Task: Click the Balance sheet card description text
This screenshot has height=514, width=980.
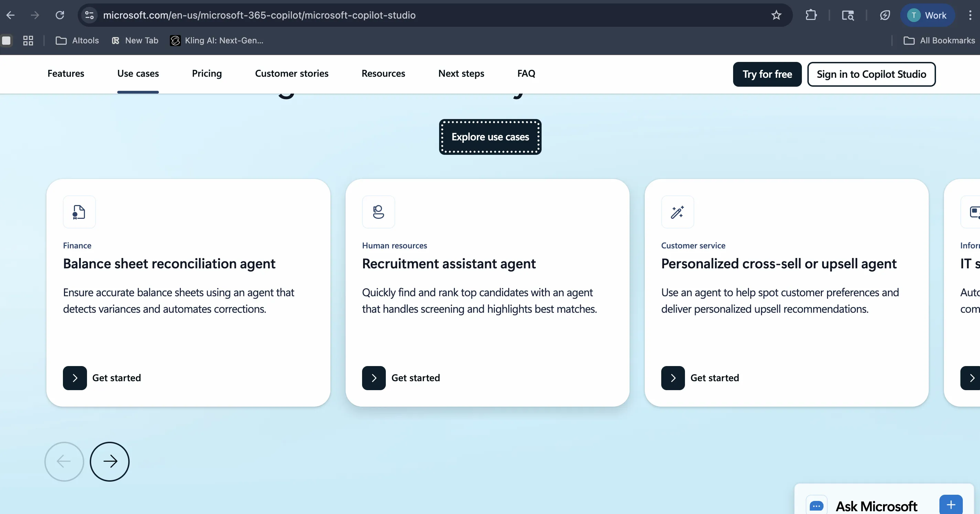Action: 179,301
